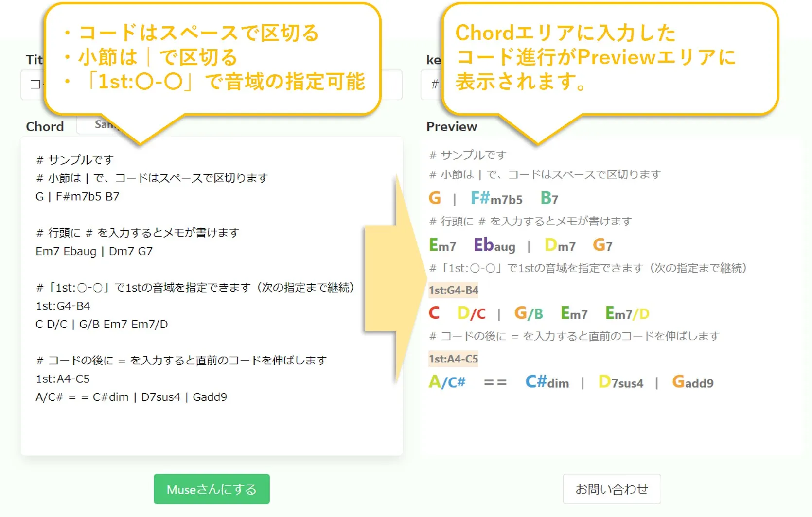Viewport: 812px width, 517px height.
Task: Focus the key input field
Action: 431,85
